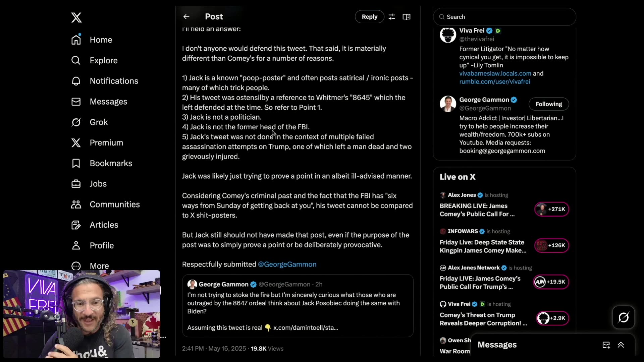644x362 pixels.
Task: Open the post view options sliders icon
Action: (392, 17)
